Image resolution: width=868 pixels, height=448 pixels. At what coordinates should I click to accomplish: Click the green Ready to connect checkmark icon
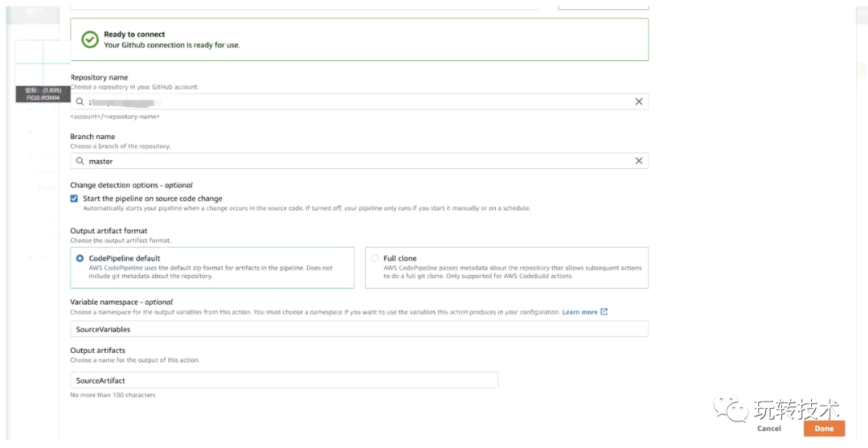(x=89, y=39)
